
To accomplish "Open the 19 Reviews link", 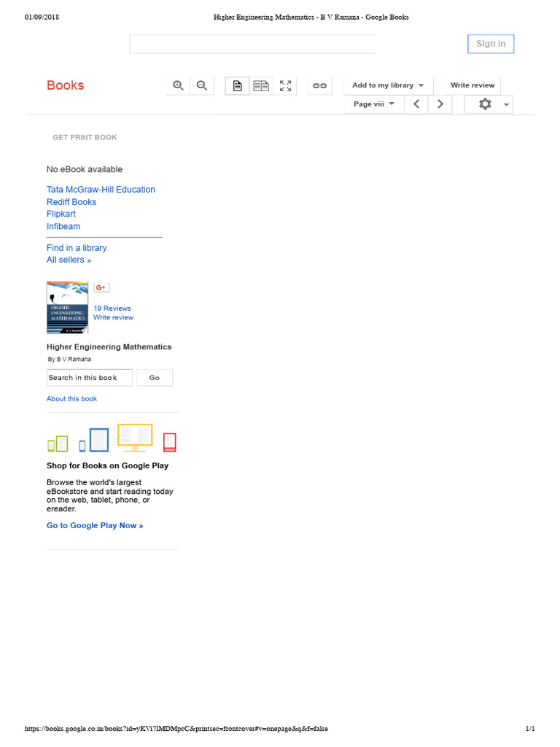I will [x=112, y=309].
